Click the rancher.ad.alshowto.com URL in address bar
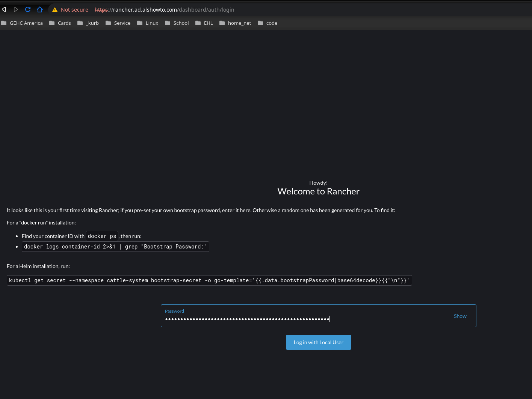532x399 pixels. (x=164, y=10)
